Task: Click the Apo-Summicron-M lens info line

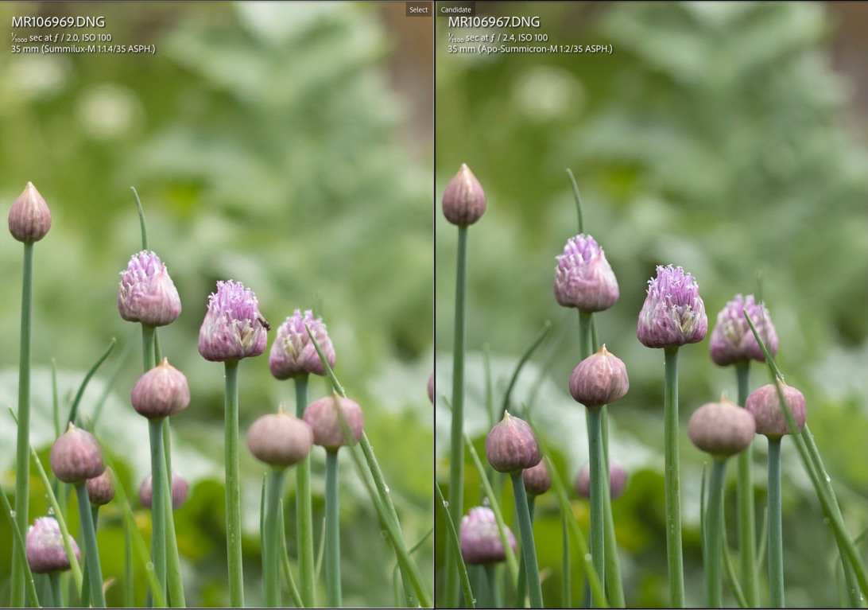Action: coord(529,49)
